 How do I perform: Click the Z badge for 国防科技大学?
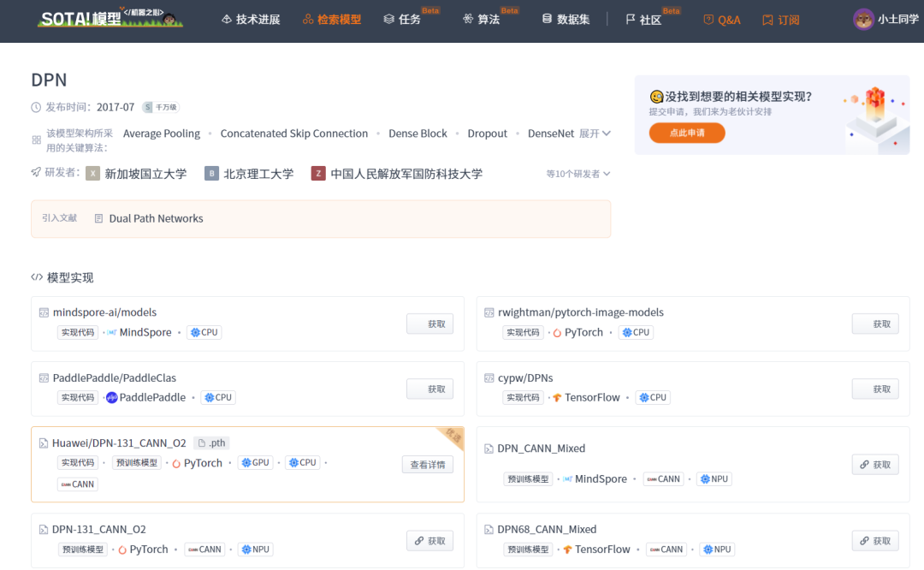click(318, 173)
